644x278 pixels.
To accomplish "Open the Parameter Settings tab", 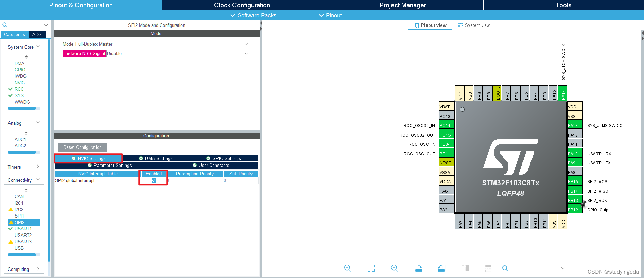I will (109, 165).
